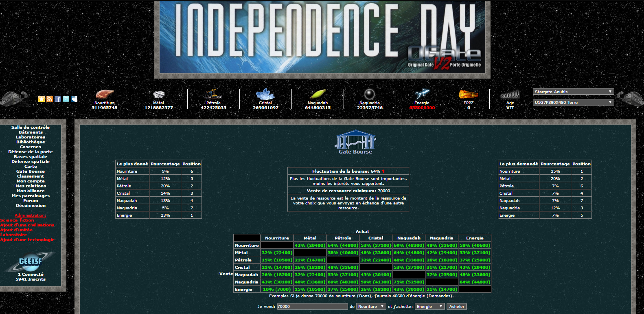Click the Vente de ressource minimum text
This screenshot has height=314, width=644.
[x=348, y=191]
